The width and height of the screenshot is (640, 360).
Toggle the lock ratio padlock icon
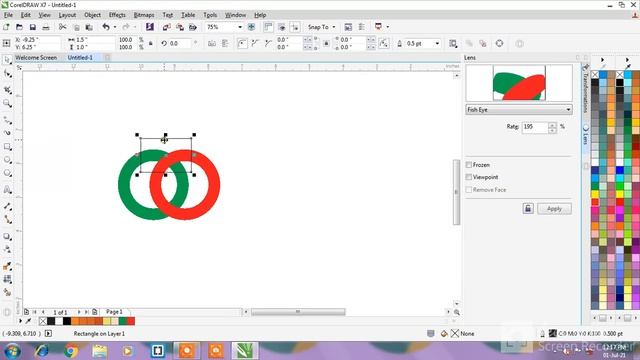pyautogui.click(x=151, y=43)
